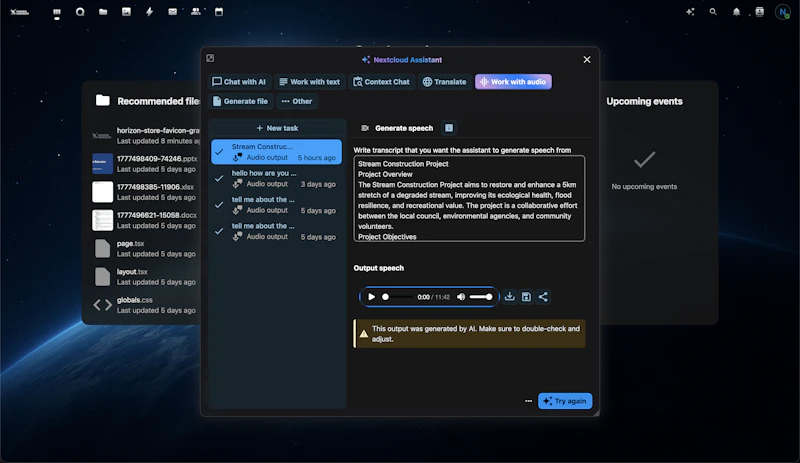Open the notifications bell
This screenshot has width=800, height=463.
(736, 12)
